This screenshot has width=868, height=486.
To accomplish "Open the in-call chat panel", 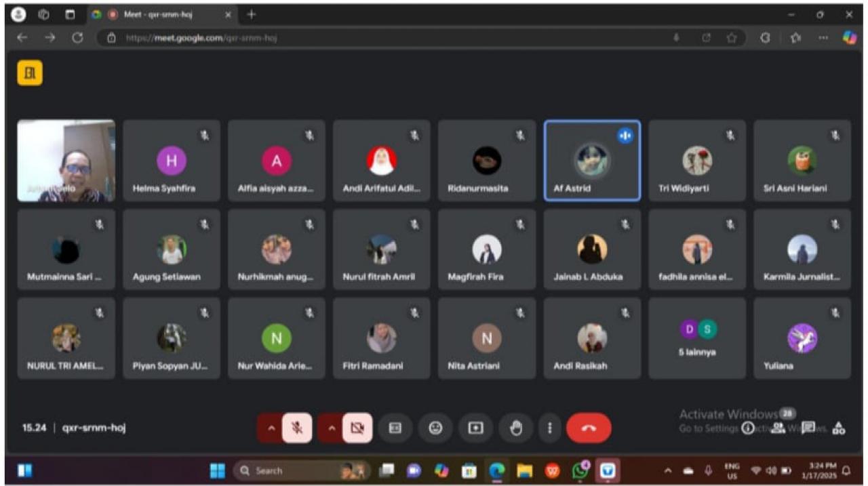I will (808, 428).
